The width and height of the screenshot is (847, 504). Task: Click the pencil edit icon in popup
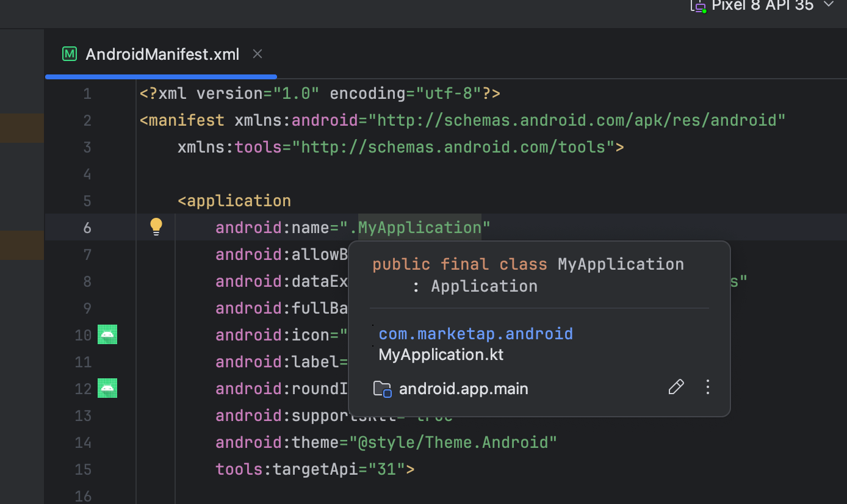tap(676, 387)
